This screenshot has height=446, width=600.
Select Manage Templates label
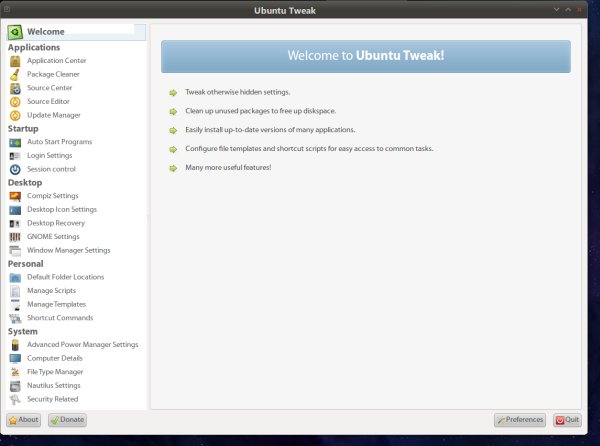point(56,304)
